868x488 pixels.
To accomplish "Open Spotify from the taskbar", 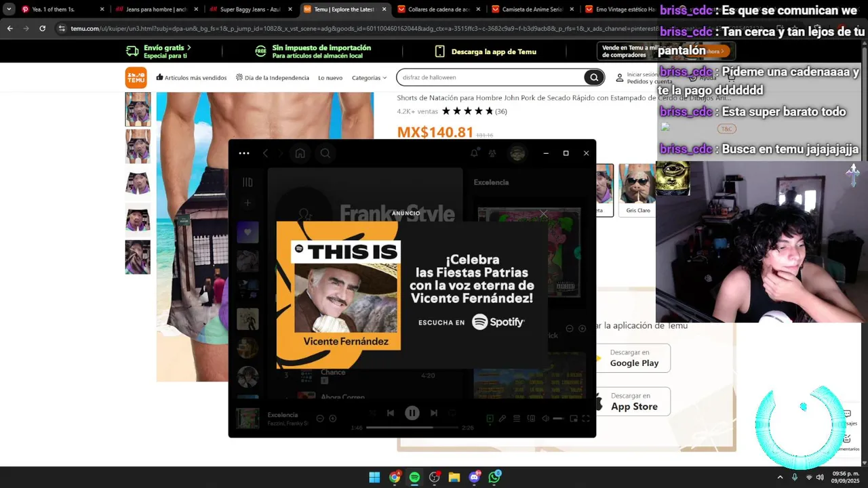I will pos(414,477).
